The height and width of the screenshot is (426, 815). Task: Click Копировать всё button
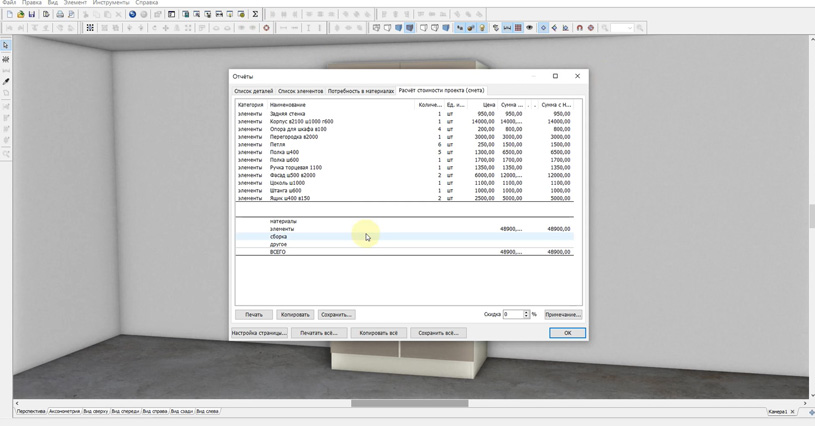[378, 332]
